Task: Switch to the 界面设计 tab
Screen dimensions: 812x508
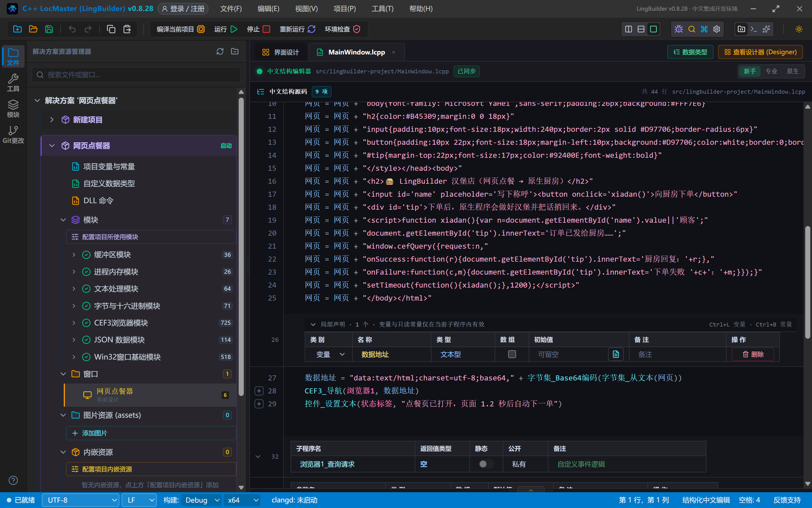Action: [x=280, y=52]
